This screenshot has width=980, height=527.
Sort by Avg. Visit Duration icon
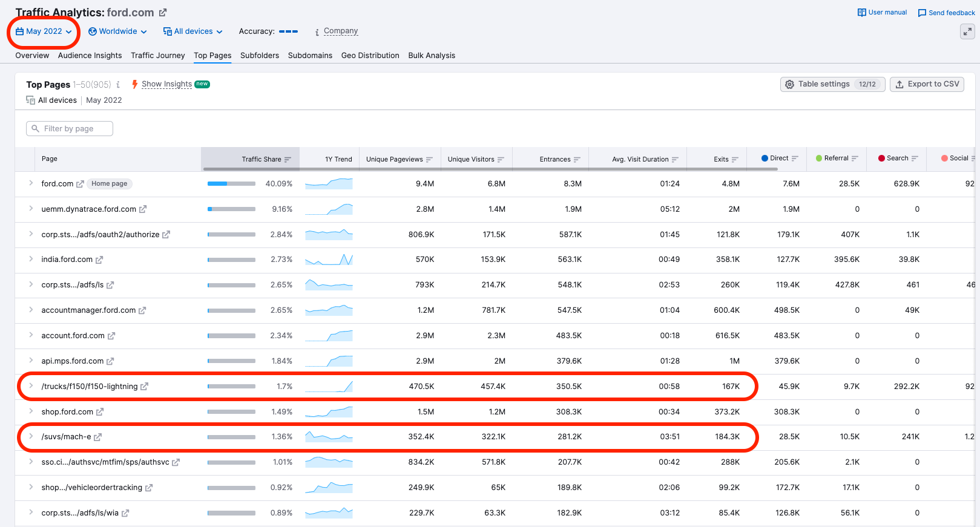[x=675, y=160]
